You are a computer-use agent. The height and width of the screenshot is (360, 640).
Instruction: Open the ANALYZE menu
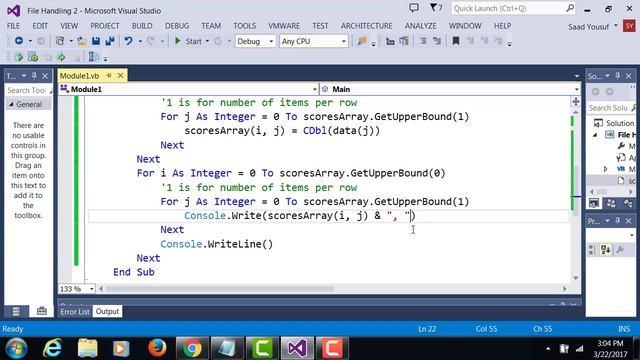[420, 26]
